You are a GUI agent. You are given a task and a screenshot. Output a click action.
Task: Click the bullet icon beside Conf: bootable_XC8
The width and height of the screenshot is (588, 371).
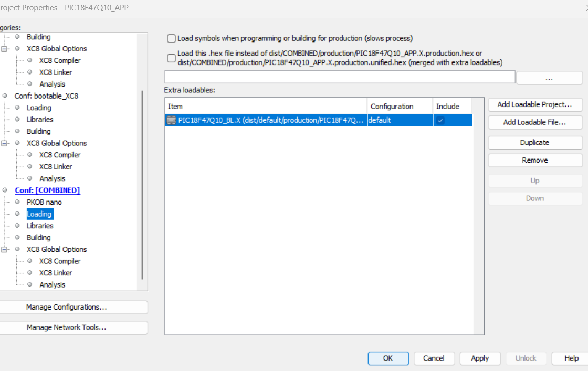point(5,96)
